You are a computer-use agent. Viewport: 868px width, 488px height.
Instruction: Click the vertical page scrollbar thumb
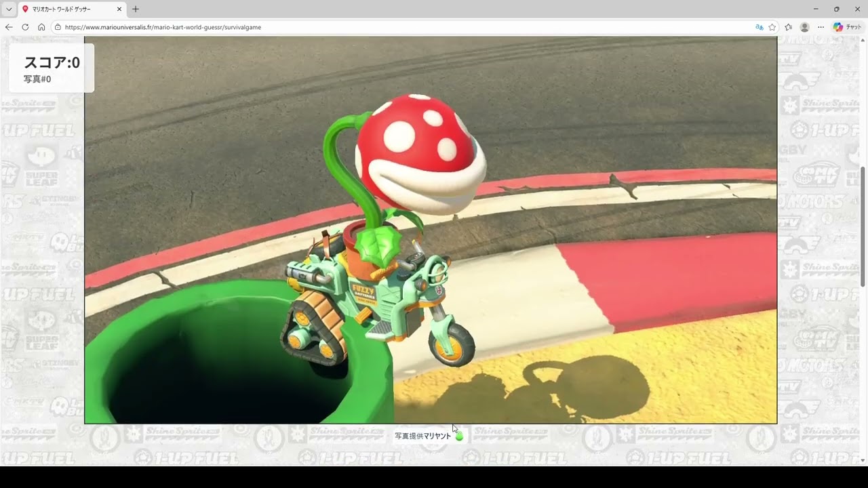point(863,226)
